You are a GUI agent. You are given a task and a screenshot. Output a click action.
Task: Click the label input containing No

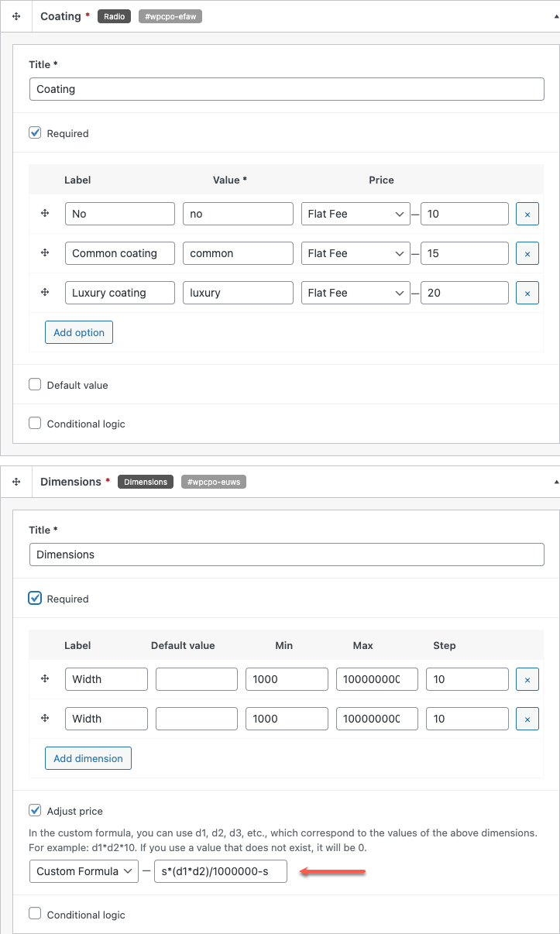[x=120, y=214]
